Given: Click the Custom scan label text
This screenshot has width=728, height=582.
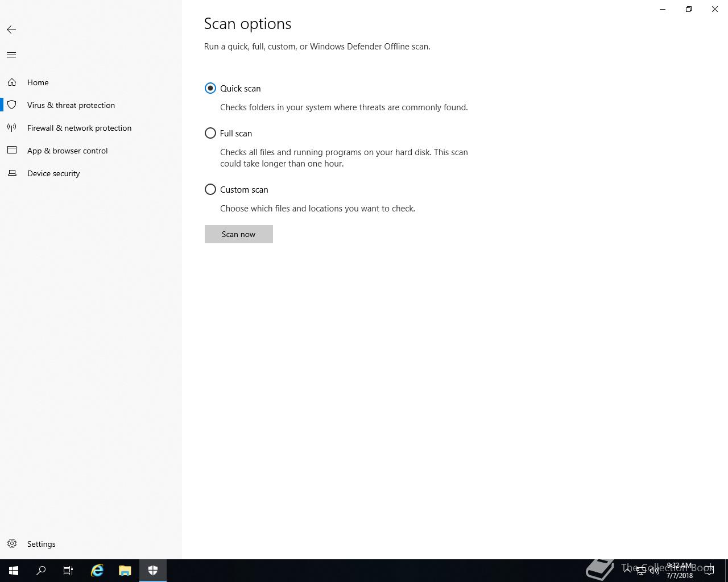Looking at the screenshot, I should coord(244,190).
